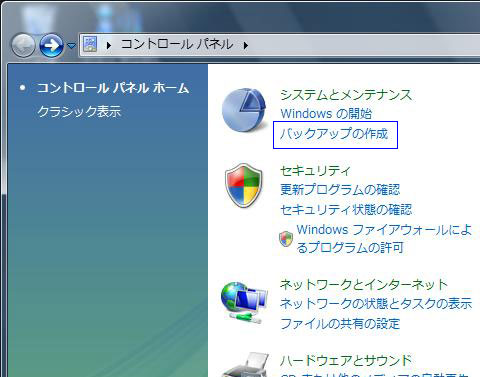
Task: Click the small shield icon beside Windows ファイアウォール
Action: tap(286, 239)
